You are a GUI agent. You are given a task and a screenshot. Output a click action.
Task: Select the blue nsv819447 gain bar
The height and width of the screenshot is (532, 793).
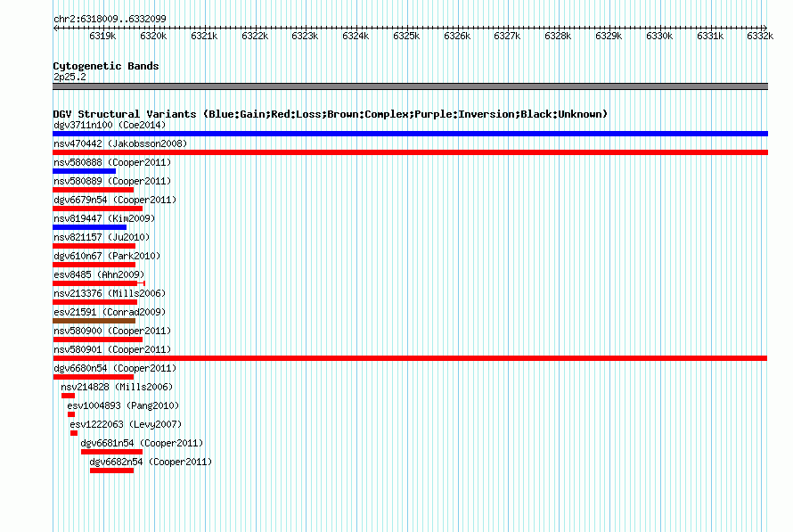pos(89,227)
